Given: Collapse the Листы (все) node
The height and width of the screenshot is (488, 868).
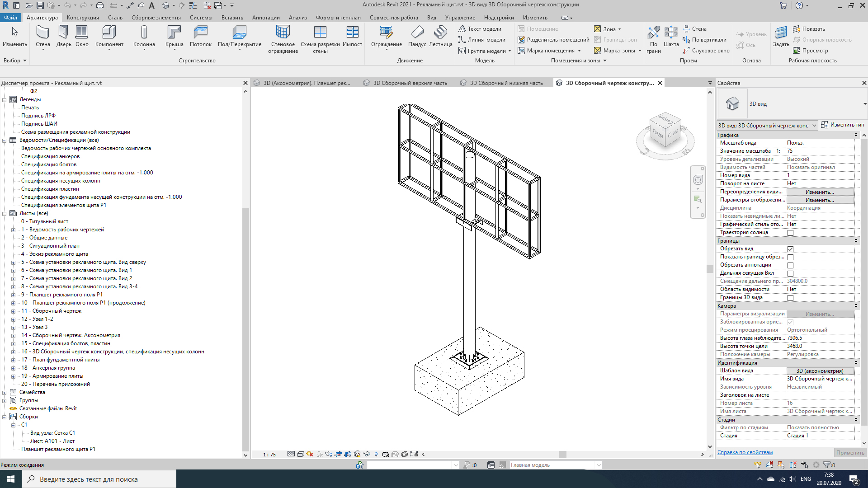Looking at the screenshot, I should coord(5,213).
